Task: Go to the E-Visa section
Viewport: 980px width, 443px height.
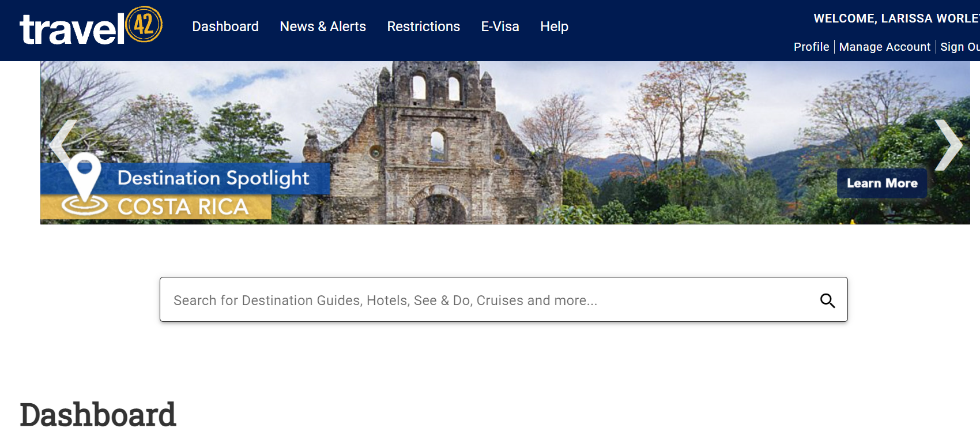Action: 500,27
